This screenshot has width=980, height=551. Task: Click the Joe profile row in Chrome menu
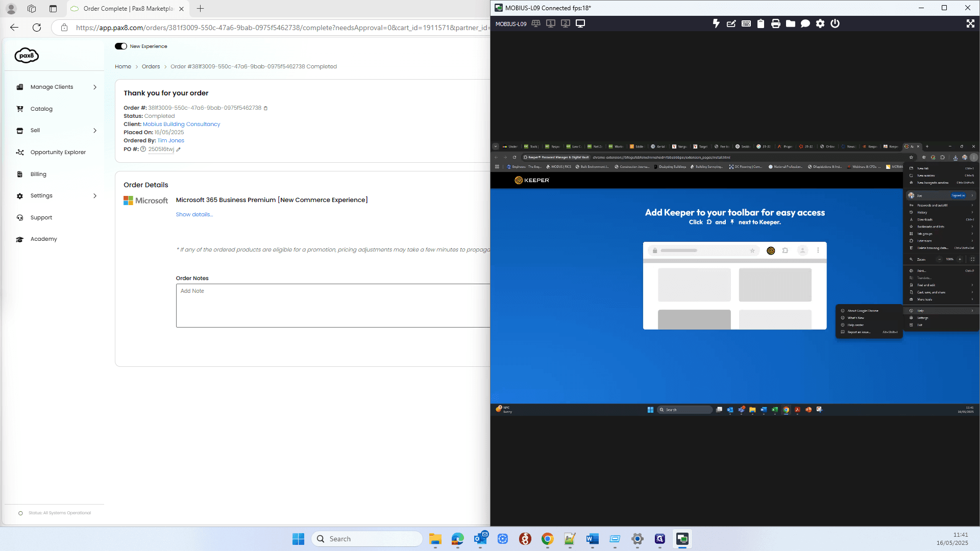[941, 195]
